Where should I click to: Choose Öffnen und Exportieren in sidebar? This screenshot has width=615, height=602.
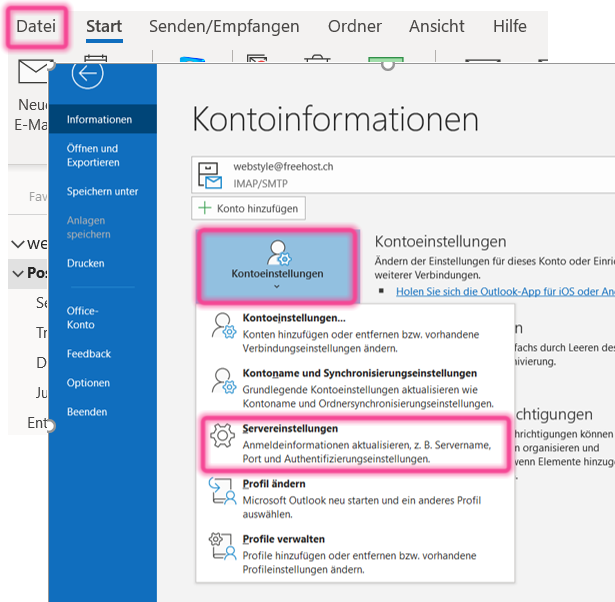click(x=93, y=155)
